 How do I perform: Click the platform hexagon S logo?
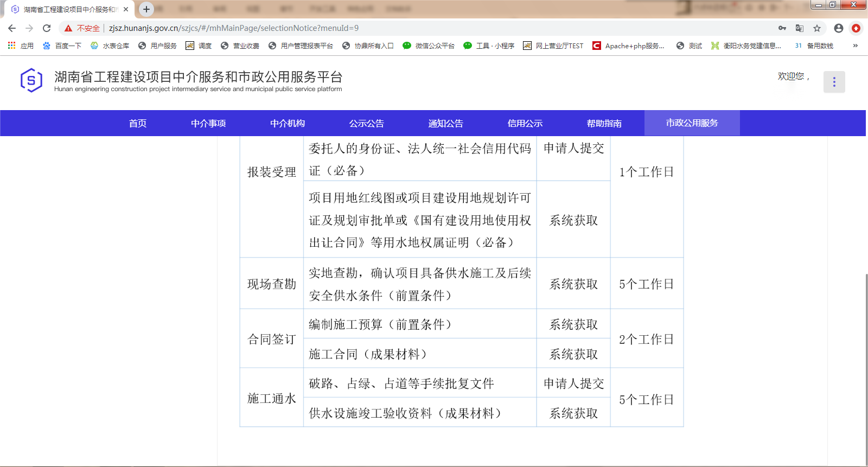[31, 81]
